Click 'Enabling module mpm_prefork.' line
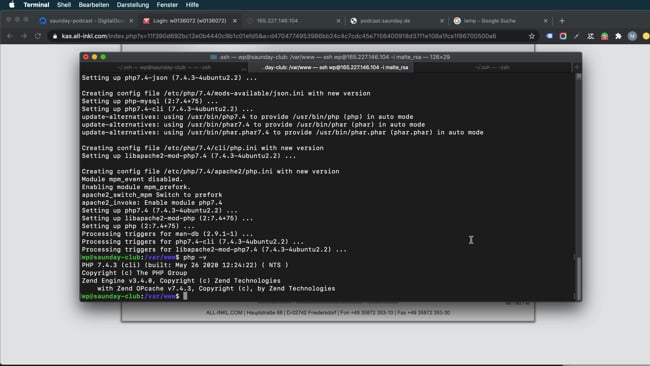Viewport: 650px width, 366px height. [x=136, y=187]
